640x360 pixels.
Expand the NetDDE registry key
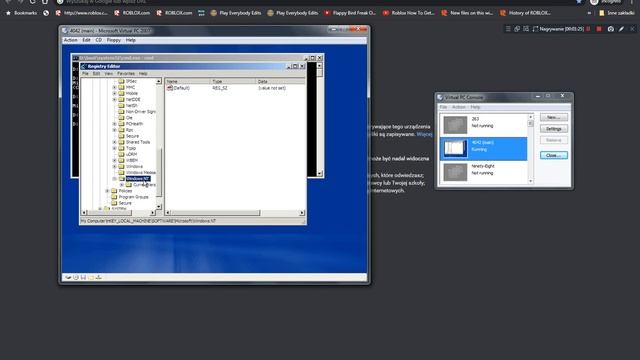[x=115, y=100]
